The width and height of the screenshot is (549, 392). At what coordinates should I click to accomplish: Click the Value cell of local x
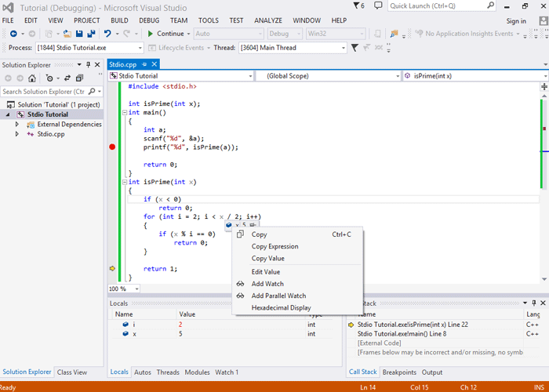[242, 334]
